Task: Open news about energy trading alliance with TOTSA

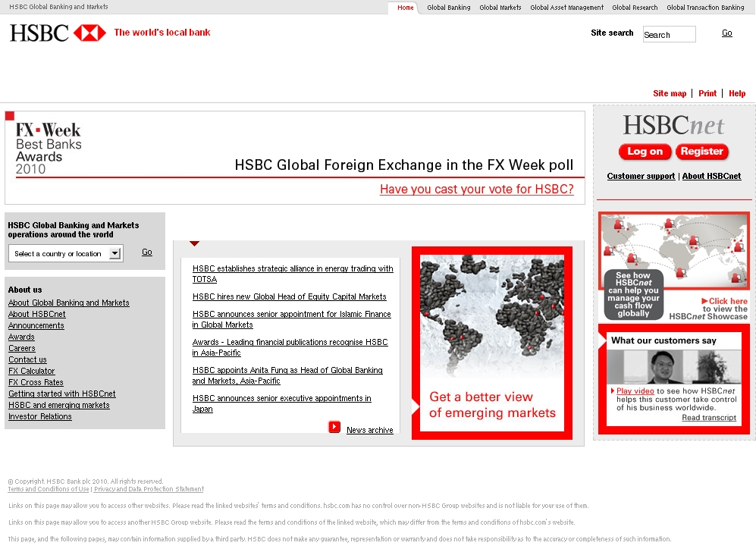Action: tap(293, 274)
